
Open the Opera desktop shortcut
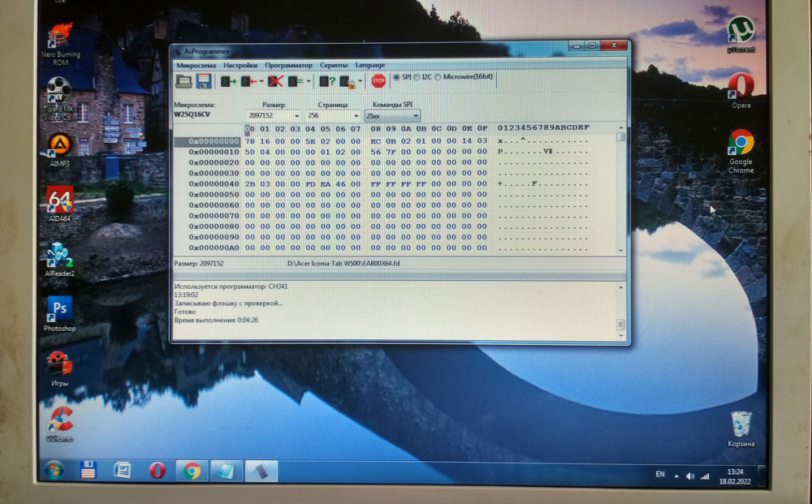pyautogui.click(x=741, y=91)
